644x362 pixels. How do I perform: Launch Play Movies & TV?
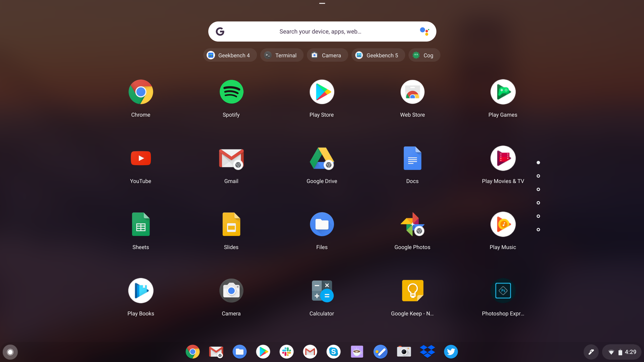click(503, 158)
